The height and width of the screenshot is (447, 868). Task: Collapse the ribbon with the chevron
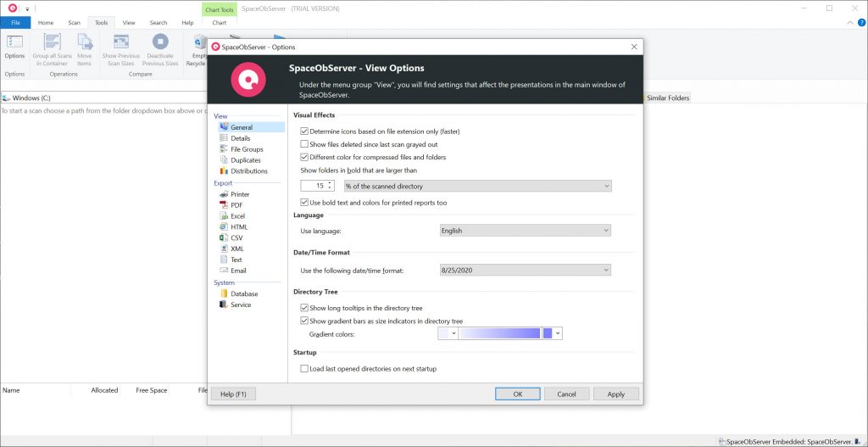(850, 23)
